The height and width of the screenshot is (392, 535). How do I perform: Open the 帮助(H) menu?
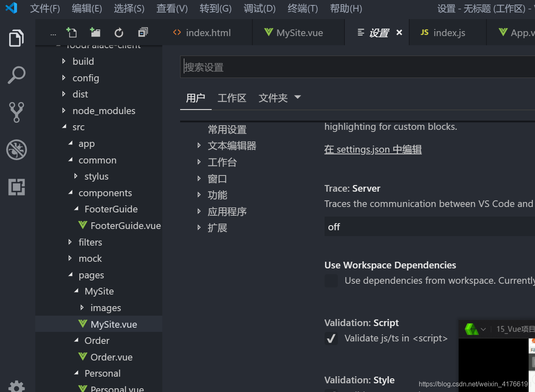346,8
